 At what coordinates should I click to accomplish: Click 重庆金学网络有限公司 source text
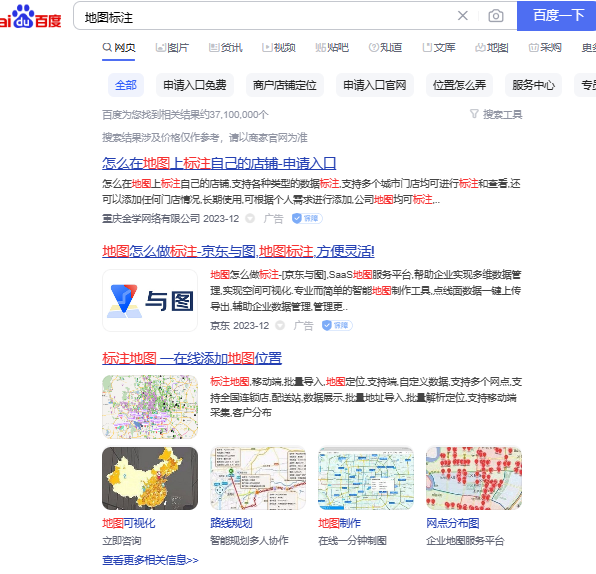[151, 219]
